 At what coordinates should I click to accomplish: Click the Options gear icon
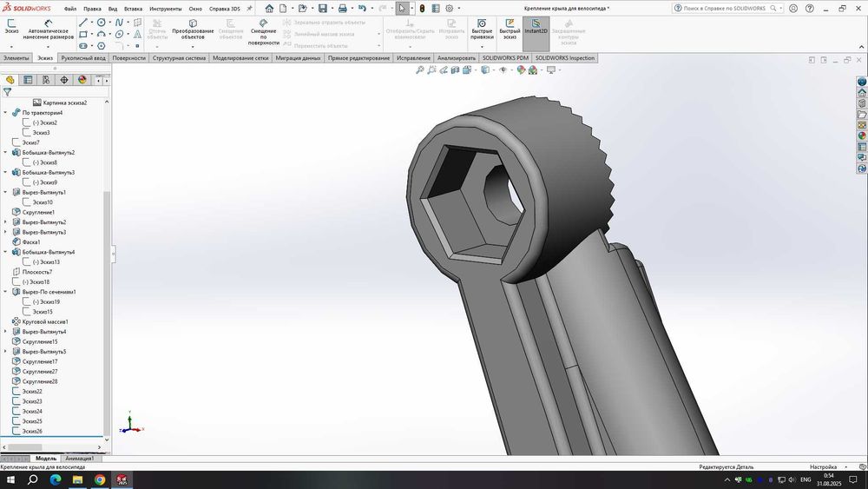pos(450,9)
